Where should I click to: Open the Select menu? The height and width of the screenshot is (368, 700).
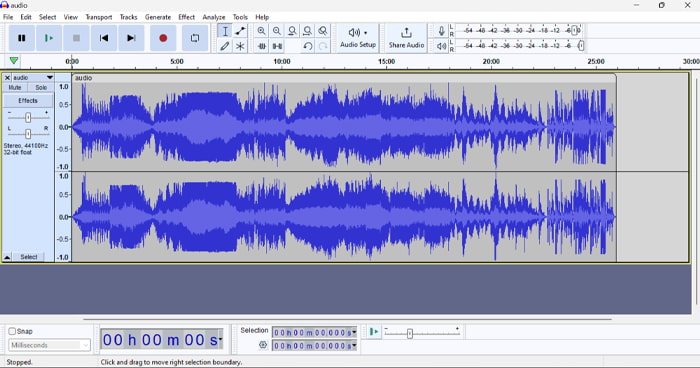pos(47,17)
